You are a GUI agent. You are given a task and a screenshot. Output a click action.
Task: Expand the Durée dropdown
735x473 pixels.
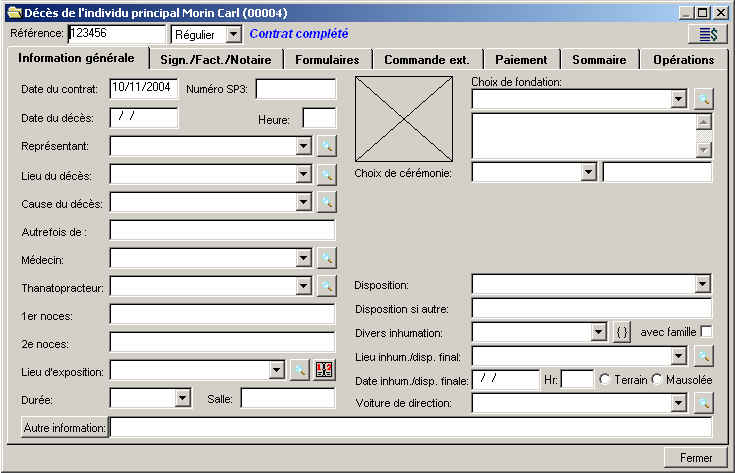[182, 398]
